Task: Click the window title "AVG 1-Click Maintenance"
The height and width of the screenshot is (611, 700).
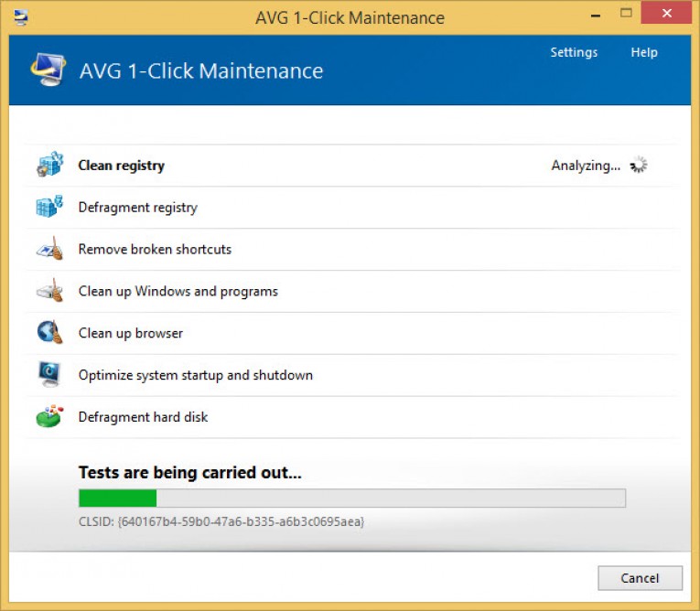Action: pyautogui.click(x=350, y=18)
